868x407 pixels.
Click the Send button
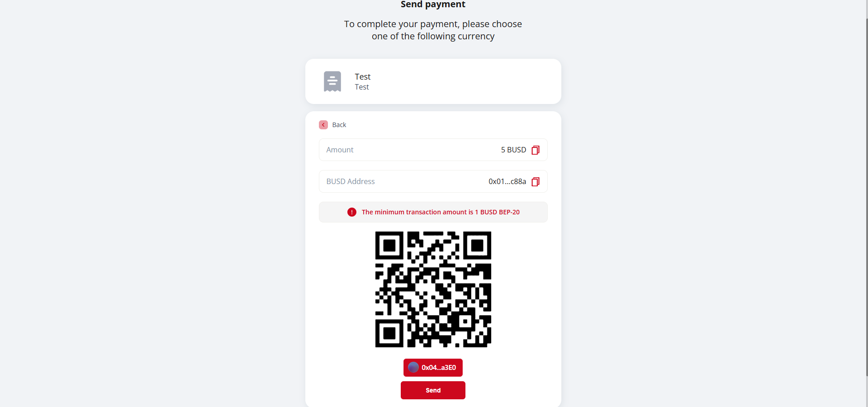tap(433, 390)
